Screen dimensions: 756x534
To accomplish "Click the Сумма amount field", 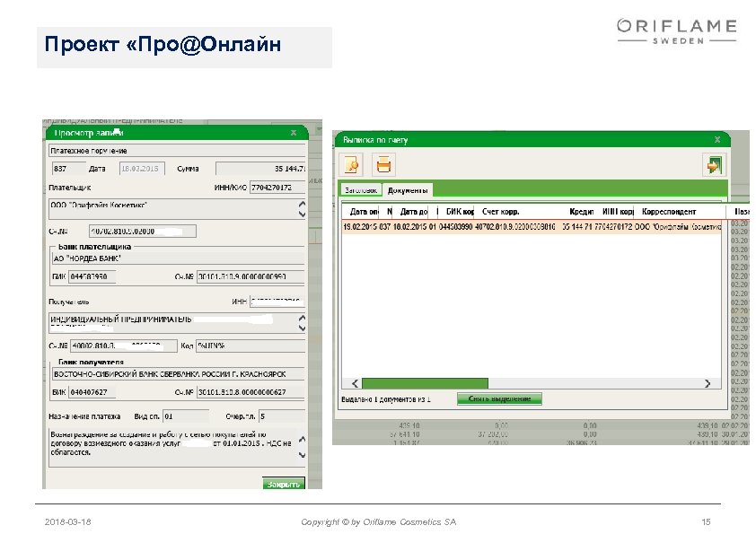I will click(x=260, y=169).
